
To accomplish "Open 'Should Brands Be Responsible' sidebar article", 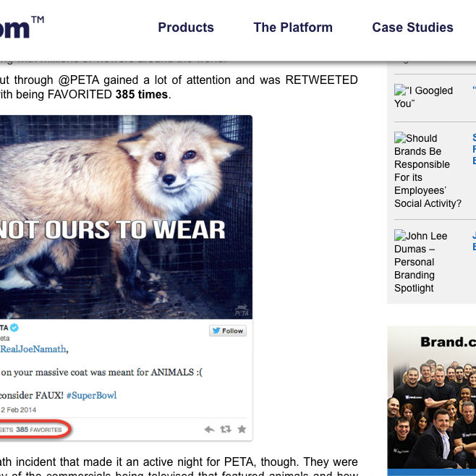I will 428,171.
